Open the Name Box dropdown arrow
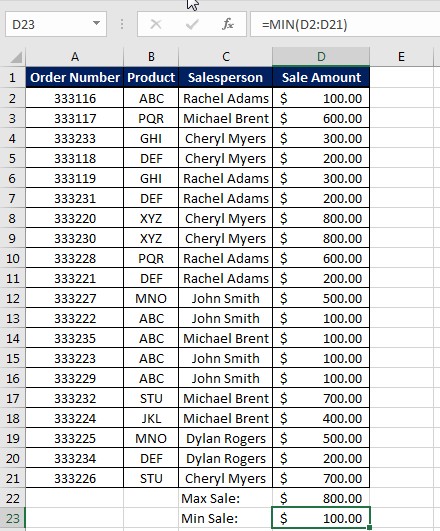Screen dimensions: 440x531 pyautogui.click(x=96, y=24)
